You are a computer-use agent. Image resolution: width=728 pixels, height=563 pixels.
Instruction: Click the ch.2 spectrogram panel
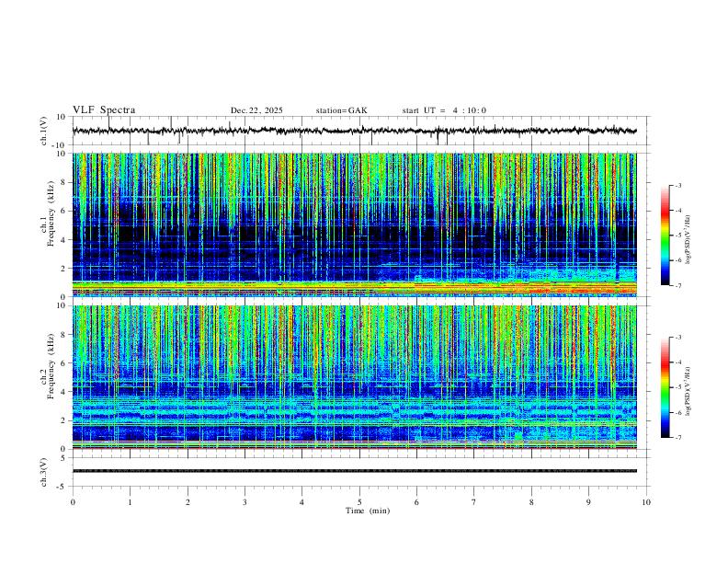click(x=355, y=377)
